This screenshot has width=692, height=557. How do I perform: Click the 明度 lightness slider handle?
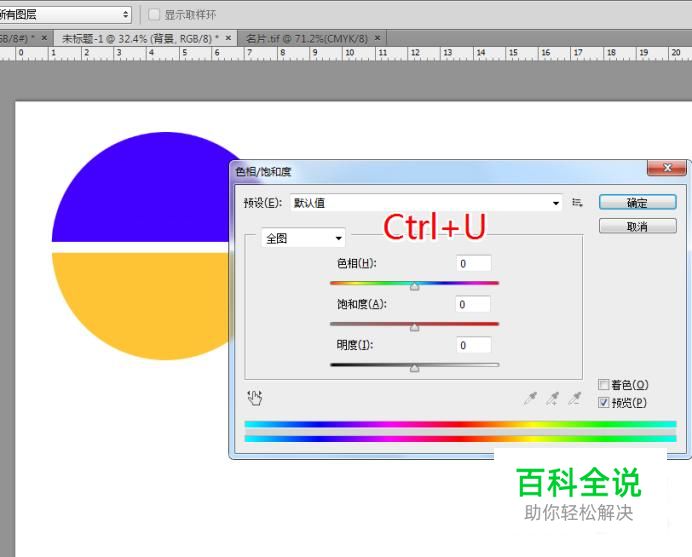[x=414, y=368]
